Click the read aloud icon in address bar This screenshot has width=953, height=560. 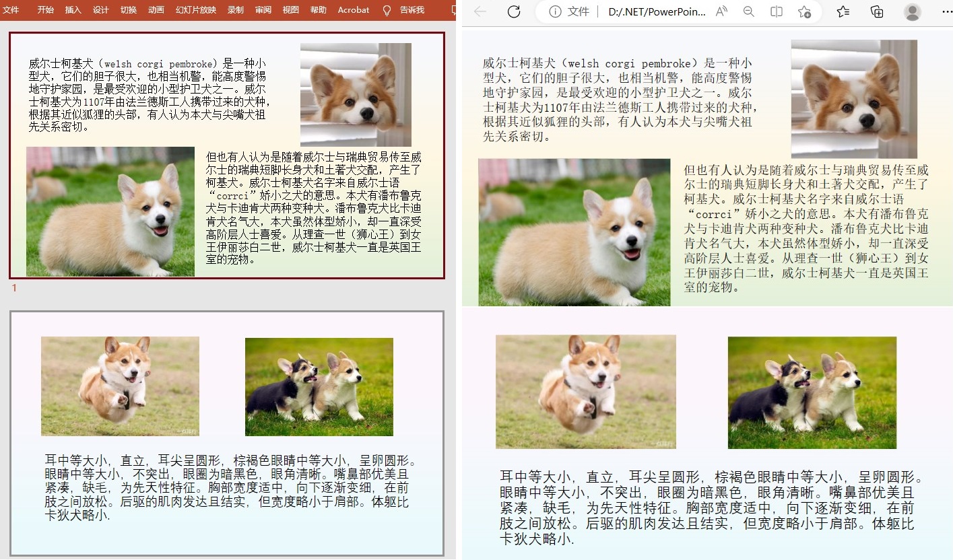coord(721,11)
